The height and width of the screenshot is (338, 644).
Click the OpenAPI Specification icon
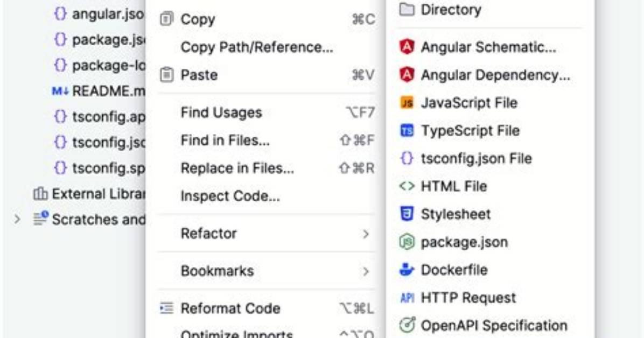point(407,325)
